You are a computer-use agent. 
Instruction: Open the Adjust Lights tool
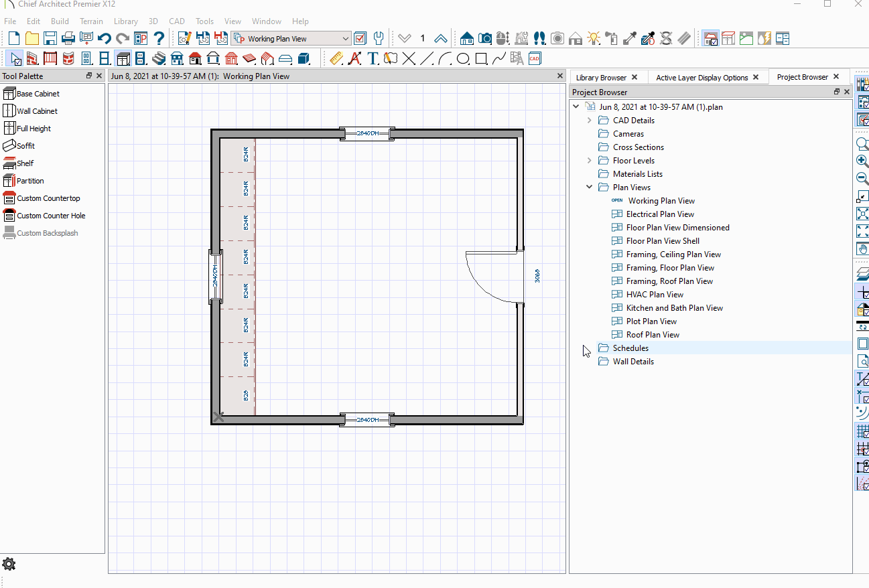coord(594,38)
